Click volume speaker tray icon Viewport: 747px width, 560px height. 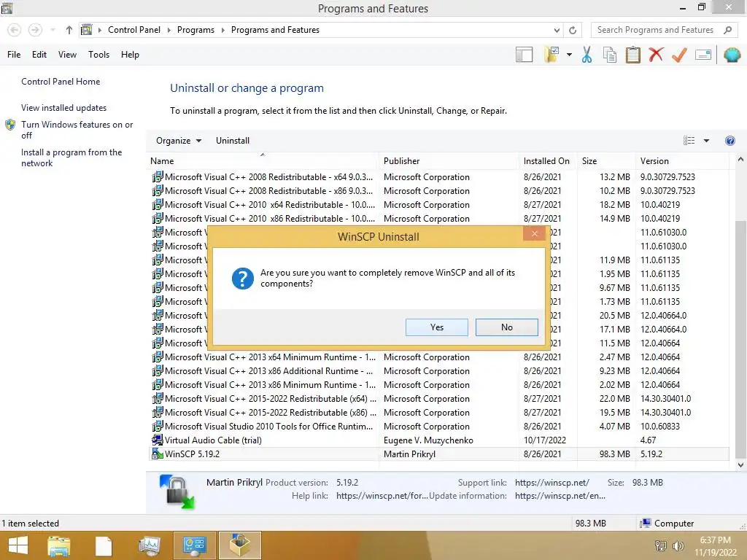678,545
